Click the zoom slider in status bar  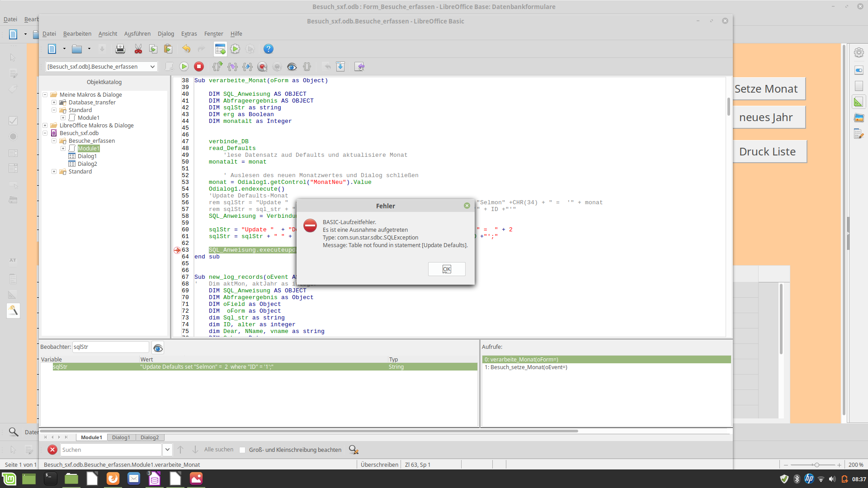pyautogui.click(x=816, y=465)
